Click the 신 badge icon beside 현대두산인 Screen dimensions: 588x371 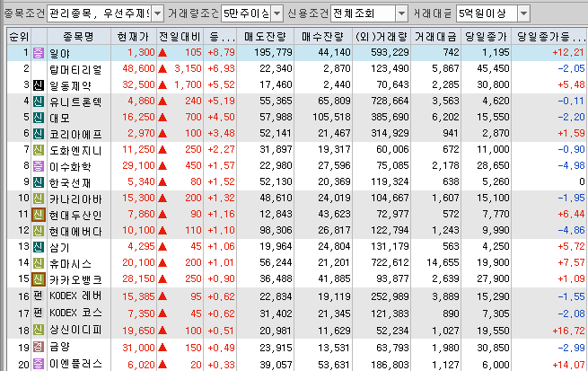[39, 215]
